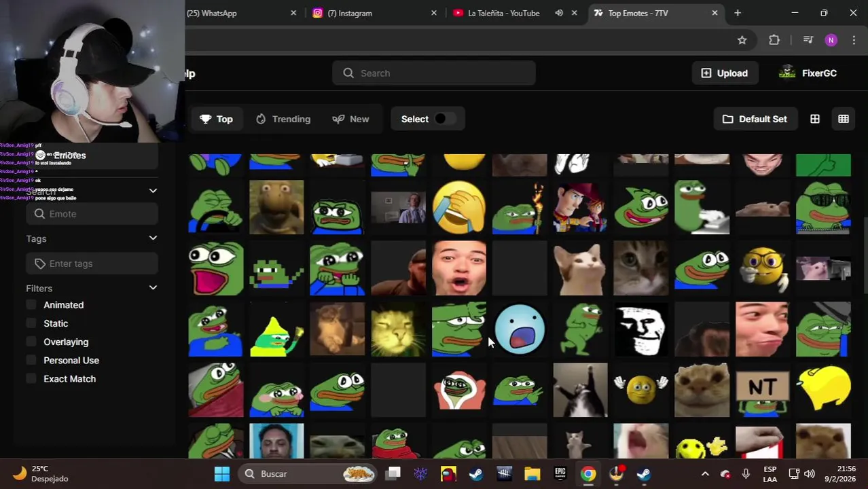Click the Upload button

tap(724, 73)
